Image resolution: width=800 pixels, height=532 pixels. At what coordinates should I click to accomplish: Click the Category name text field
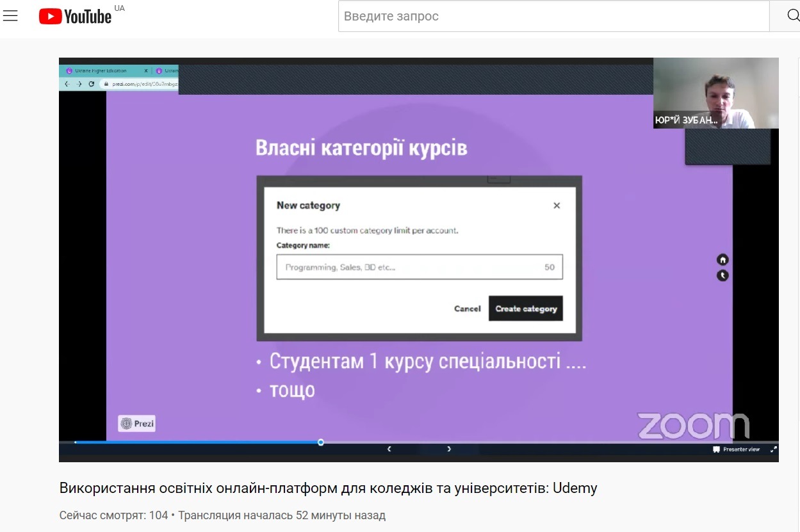click(410, 267)
